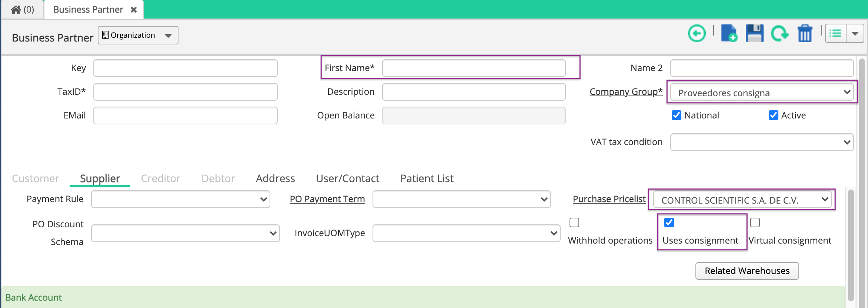This screenshot has height=308, width=868.
Task: Refresh the Business Partner data
Action: [780, 33]
